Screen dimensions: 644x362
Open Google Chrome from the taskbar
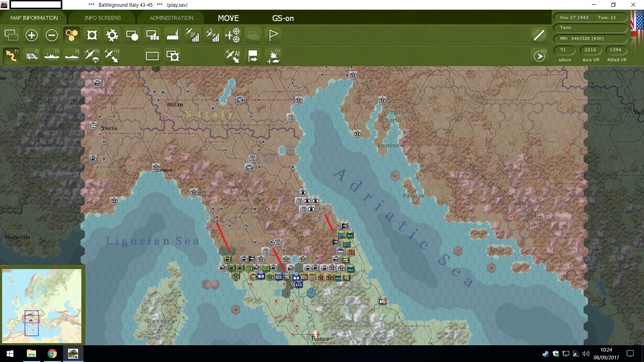coord(52,354)
